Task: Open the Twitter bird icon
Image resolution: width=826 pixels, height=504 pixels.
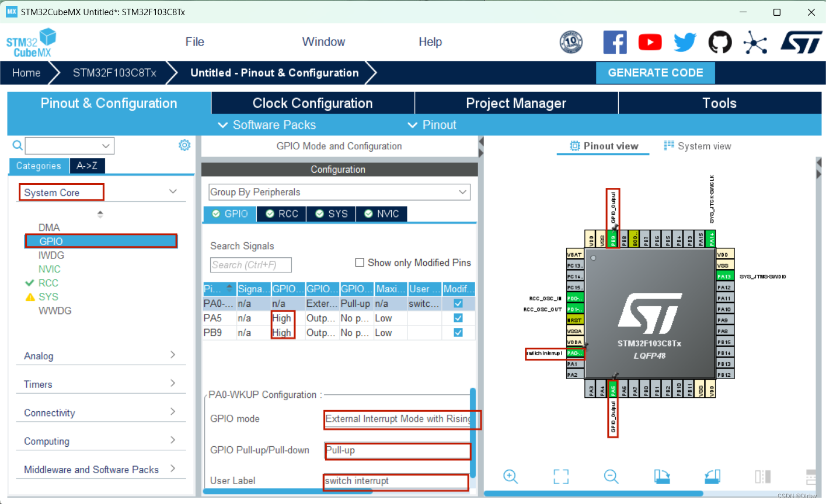Action: coord(685,42)
